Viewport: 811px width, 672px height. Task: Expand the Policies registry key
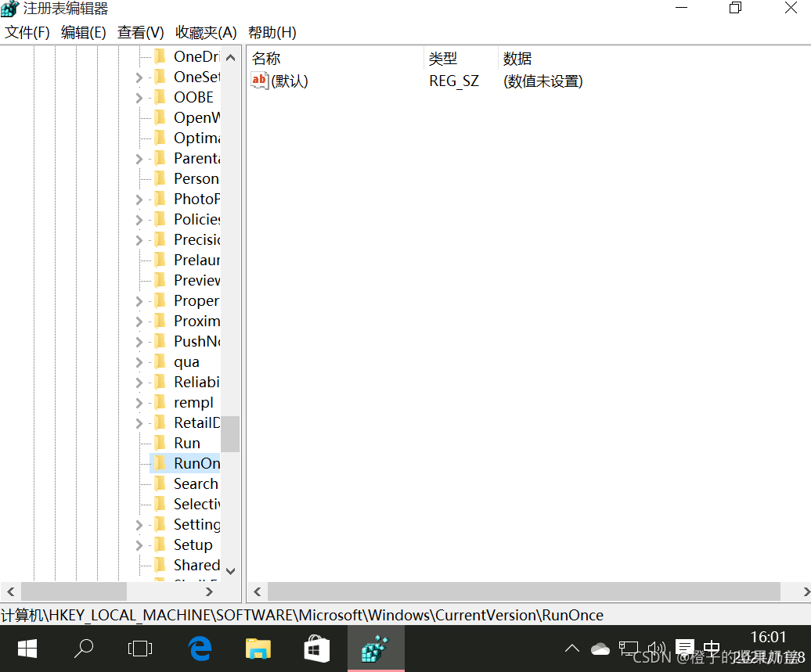tap(139, 219)
